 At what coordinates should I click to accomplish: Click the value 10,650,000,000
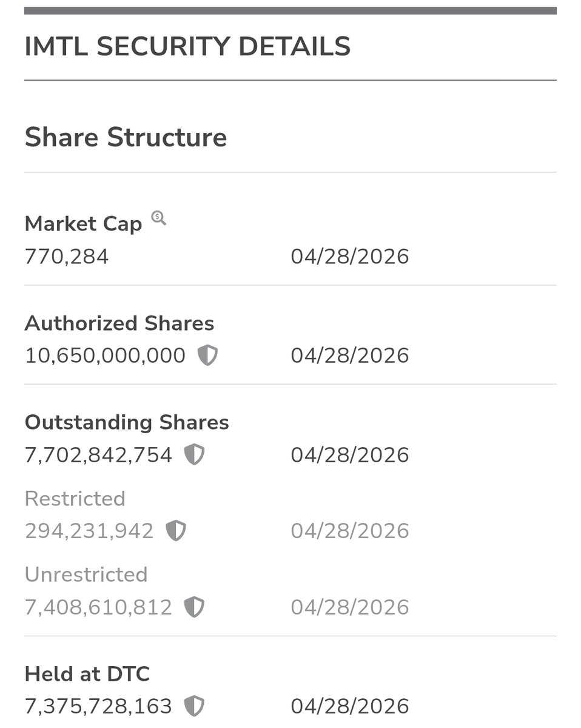tap(105, 356)
